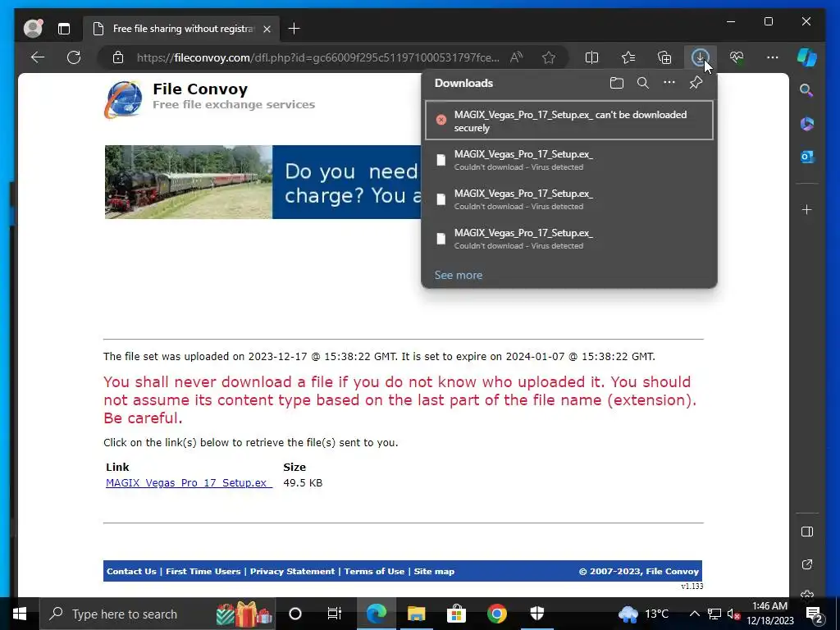The width and height of the screenshot is (840, 630).
Task: Click the browser back arrow
Action: (38, 57)
